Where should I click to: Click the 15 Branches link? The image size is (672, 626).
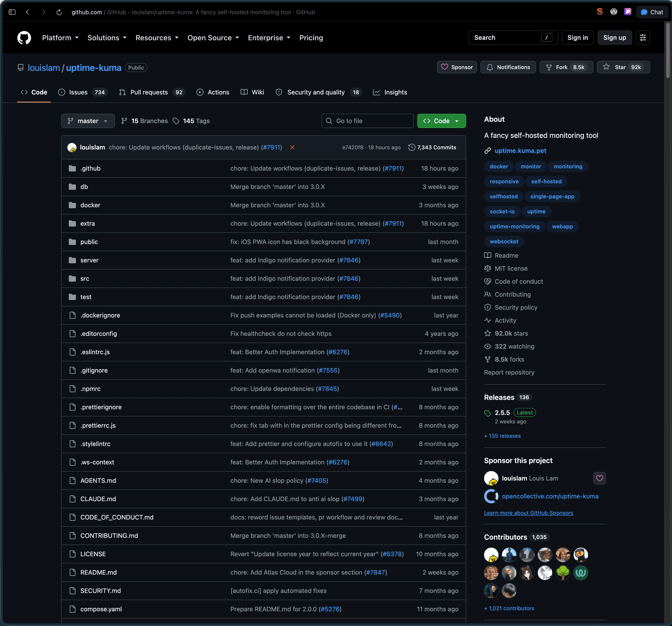pos(145,121)
